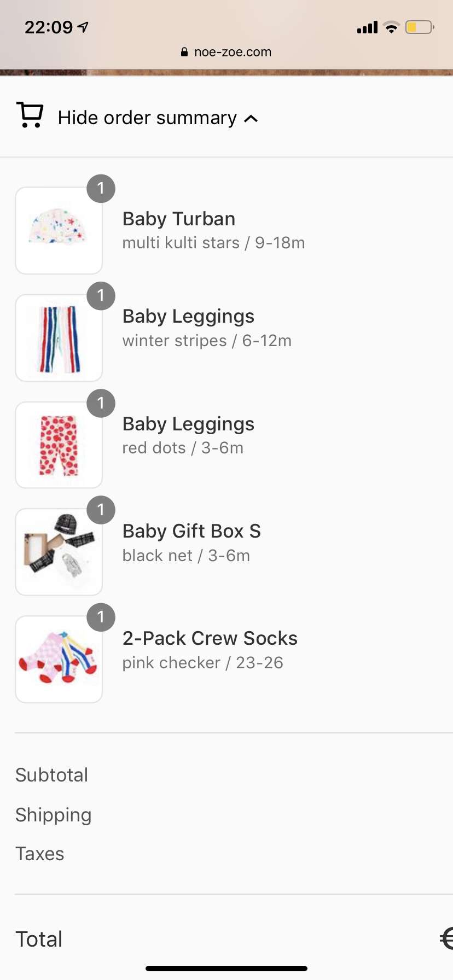This screenshot has width=453, height=980.
Task: Tap the quantity badge on Baby Turban
Action: (101, 189)
